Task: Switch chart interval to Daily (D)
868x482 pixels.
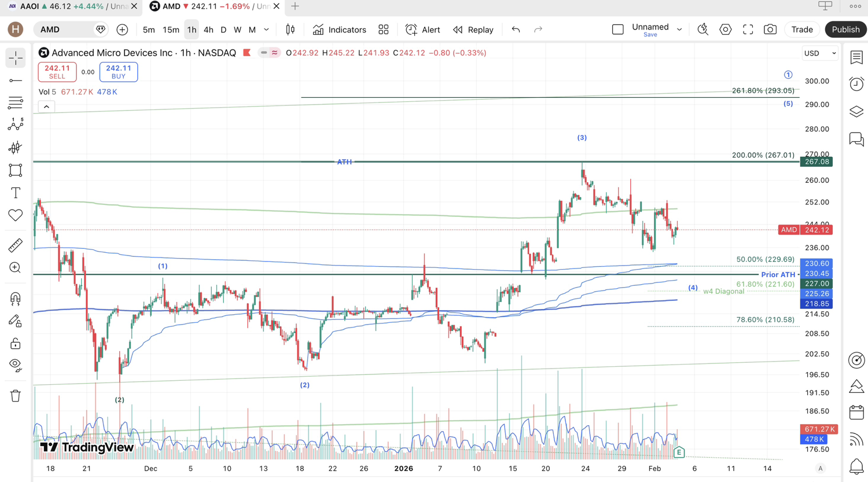Action: tap(223, 30)
